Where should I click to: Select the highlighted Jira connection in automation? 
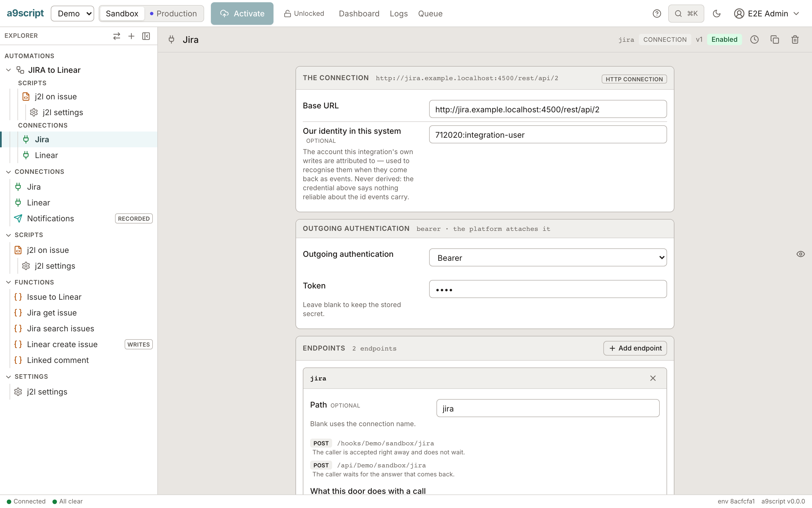[78, 139]
